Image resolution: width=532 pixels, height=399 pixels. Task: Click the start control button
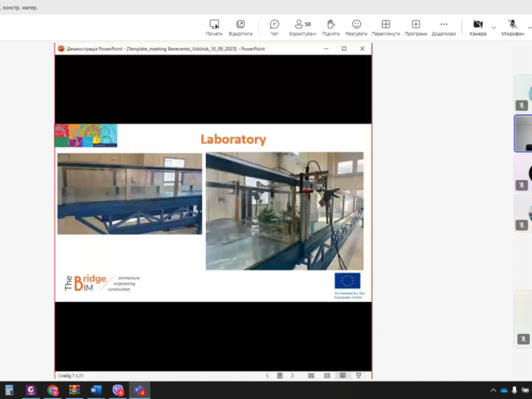[214, 27]
